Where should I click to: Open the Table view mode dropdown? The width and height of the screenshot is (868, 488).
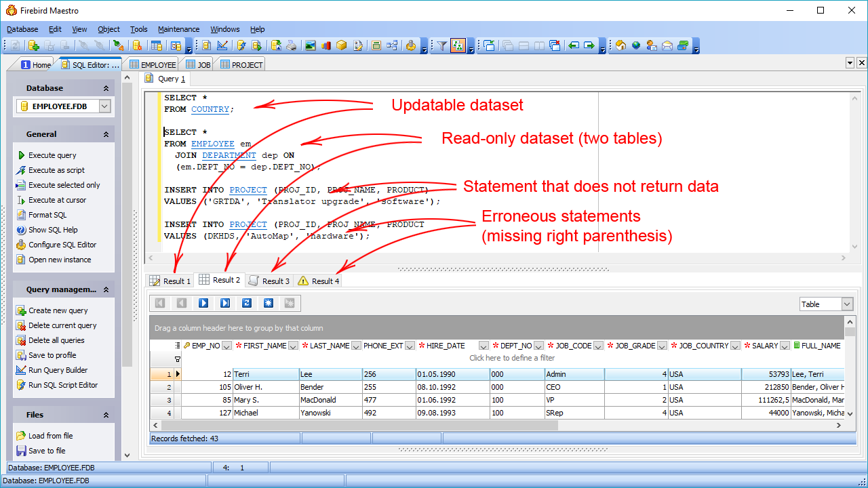pyautogui.click(x=847, y=304)
